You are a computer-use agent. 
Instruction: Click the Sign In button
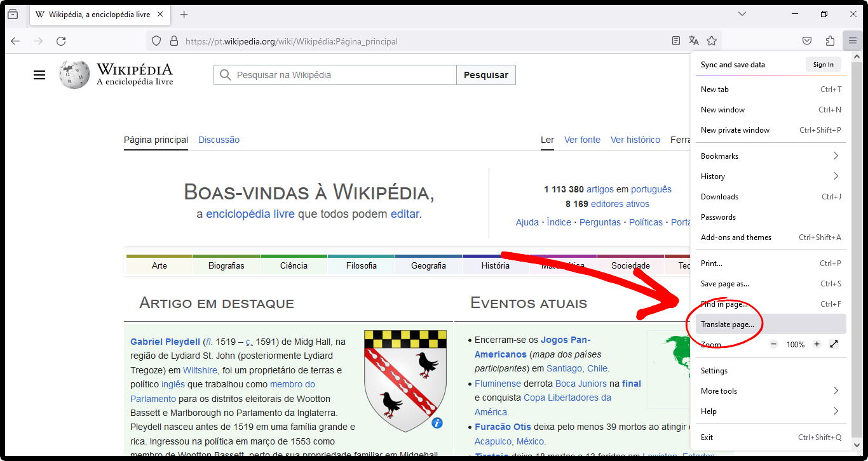point(823,64)
